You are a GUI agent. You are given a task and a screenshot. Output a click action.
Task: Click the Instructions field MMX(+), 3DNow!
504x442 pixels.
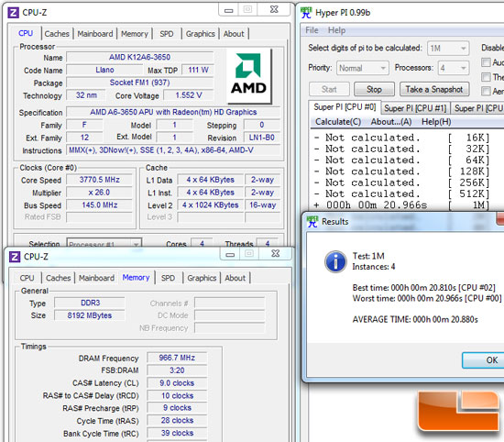[x=173, y=150]
